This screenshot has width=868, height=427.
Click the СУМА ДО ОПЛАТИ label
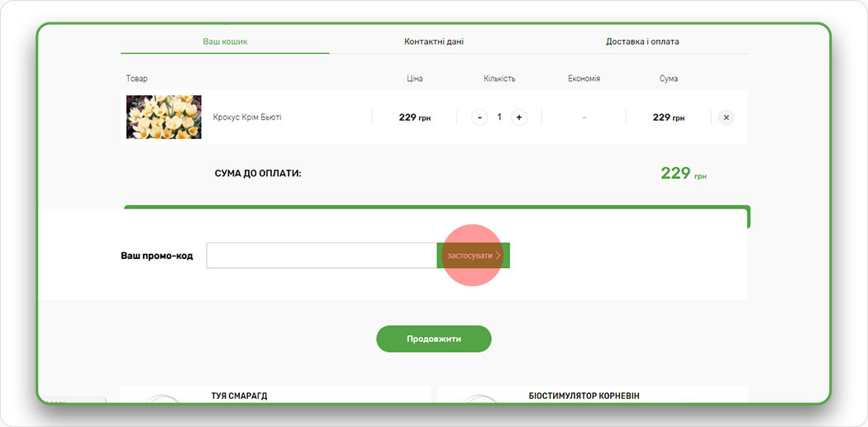pyautogui.click(x=258, y=174)
